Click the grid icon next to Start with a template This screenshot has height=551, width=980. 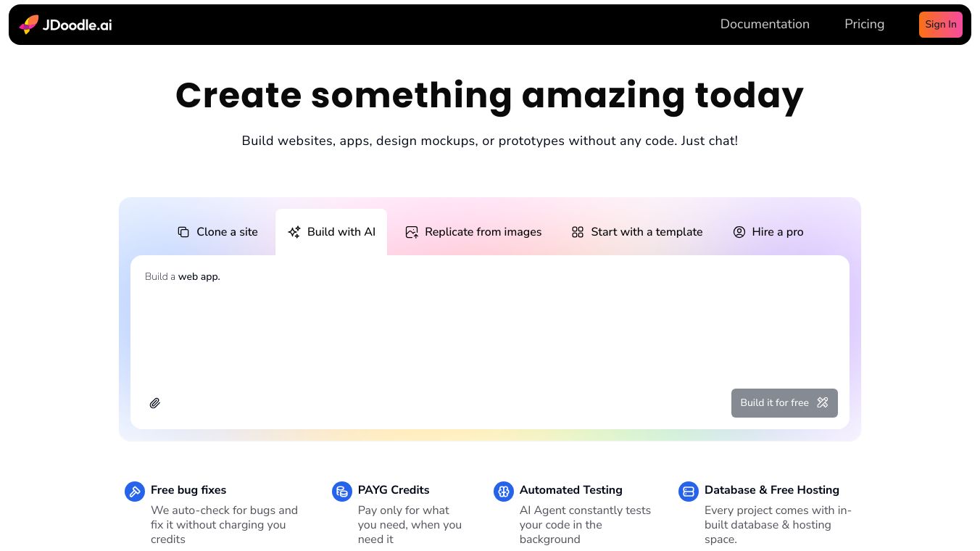[577, 231]
